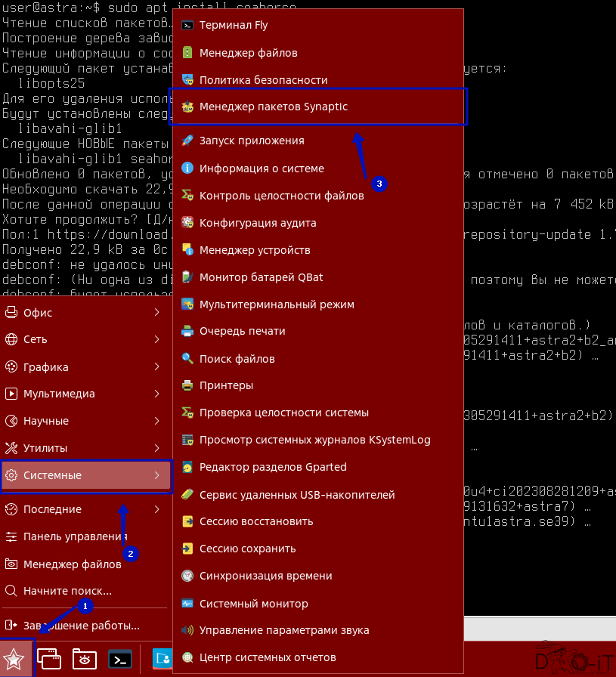Click the Synaptic package manager icon
Screen dimensions: 616x677
[x=187, y=107]
